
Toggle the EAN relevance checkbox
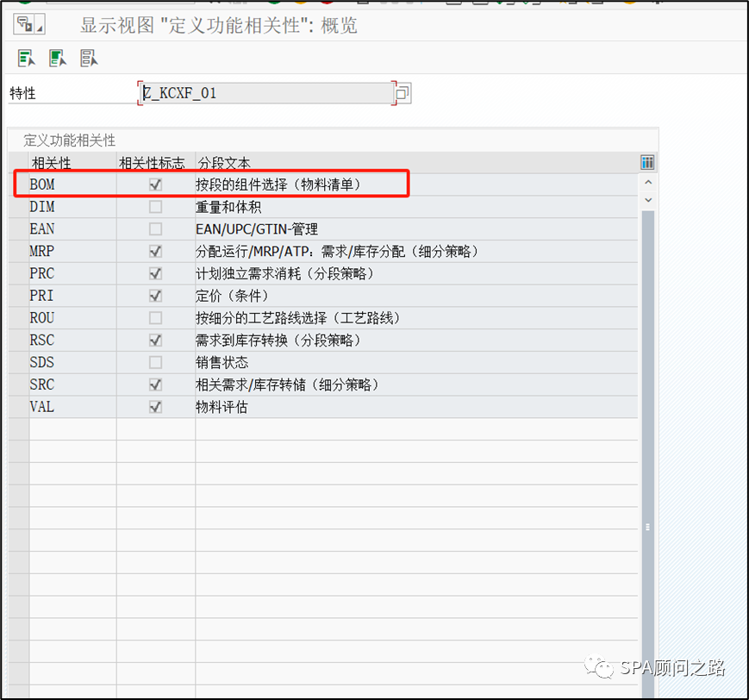tap(155, 228)
